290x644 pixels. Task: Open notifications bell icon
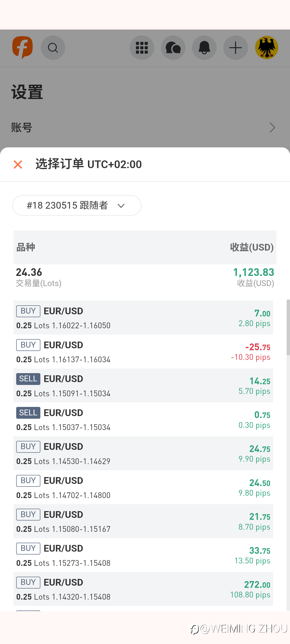tap(204, 48)
